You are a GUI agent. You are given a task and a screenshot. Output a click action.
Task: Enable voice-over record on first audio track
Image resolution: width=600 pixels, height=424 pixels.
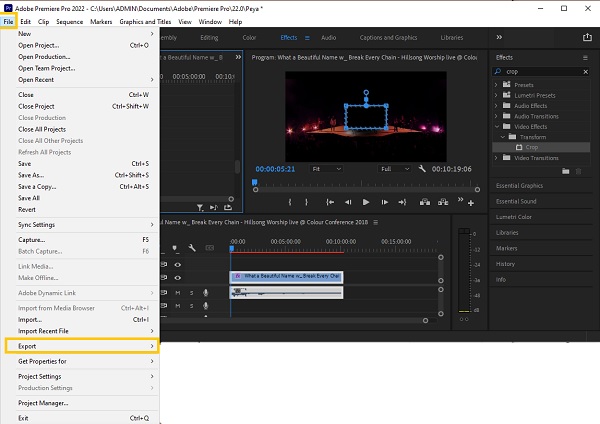pos(205,293)
